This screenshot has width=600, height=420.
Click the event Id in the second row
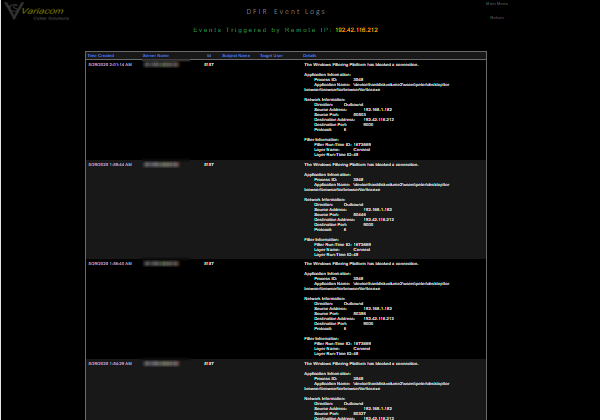pos(209,164)
